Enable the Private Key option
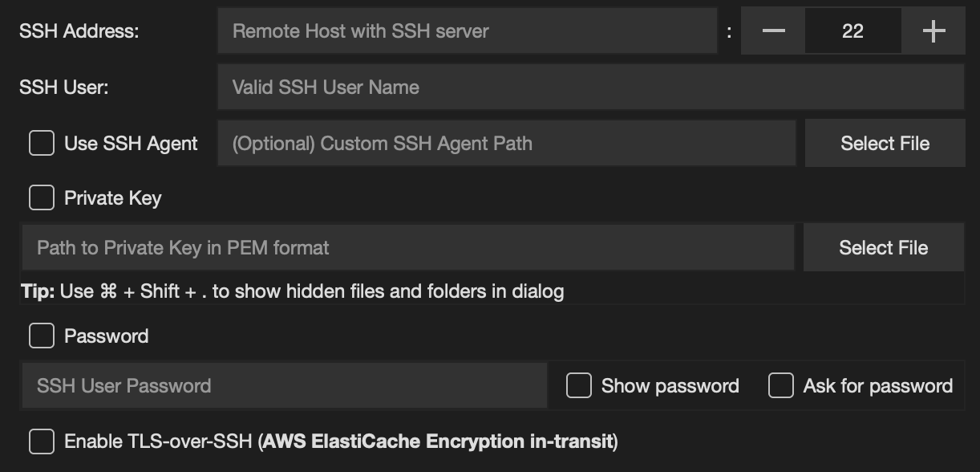Viewport: 980px width, 472px height. [x=41, y=197]
